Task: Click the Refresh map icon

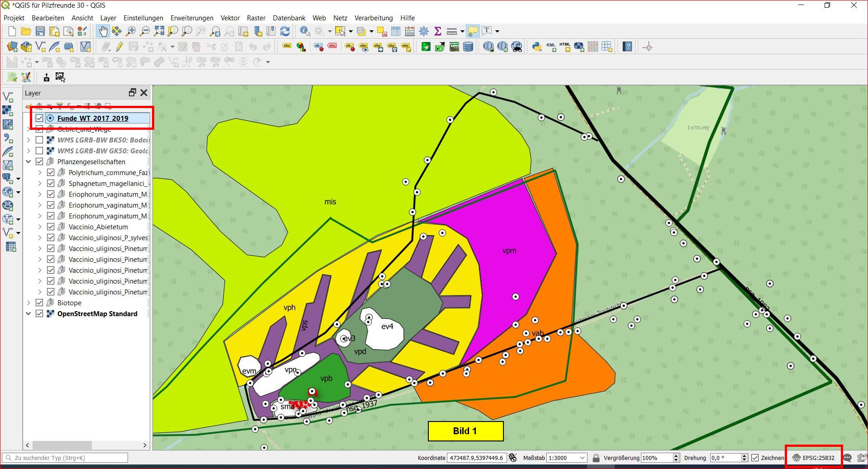Action: point(285,31)
